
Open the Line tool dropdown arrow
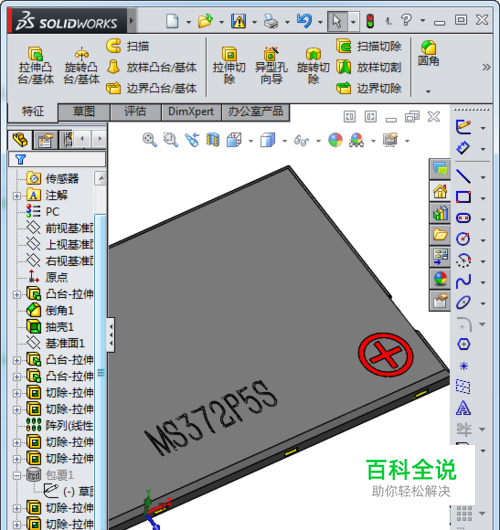click(483, 177)
